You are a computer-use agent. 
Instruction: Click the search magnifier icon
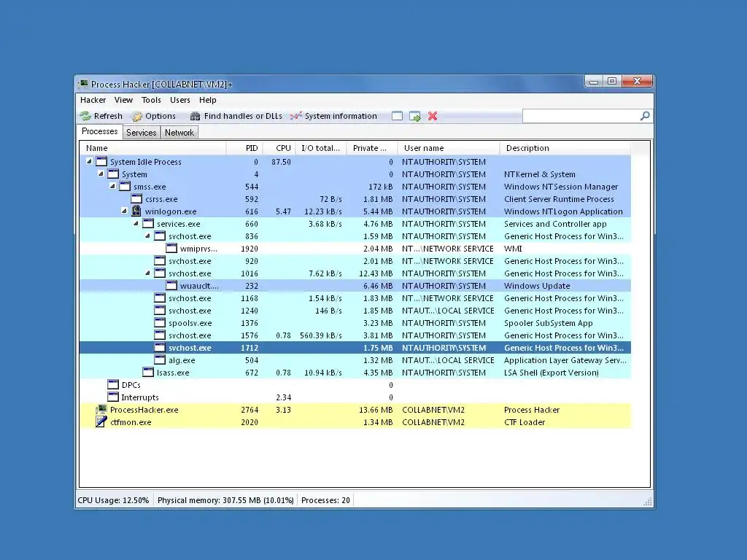(x=645, y=116)
